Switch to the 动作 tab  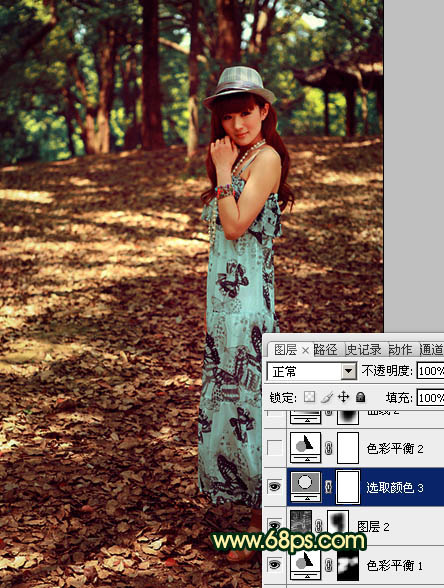[x=400, y=350]
